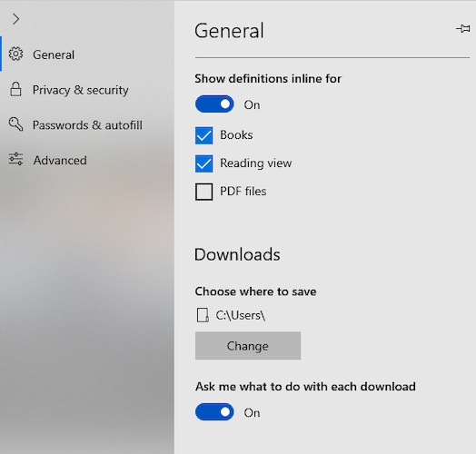Image resolution: width=476 pixels, height=454 pixels.
Task: Click the 'Choose where to save' label
Action: (x=255, y=291)
